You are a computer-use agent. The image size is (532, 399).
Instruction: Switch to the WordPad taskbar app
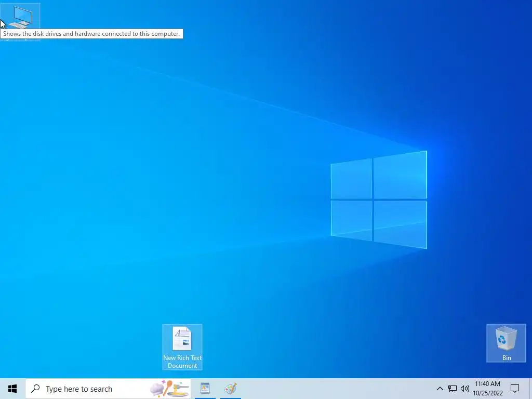point(205,389)
